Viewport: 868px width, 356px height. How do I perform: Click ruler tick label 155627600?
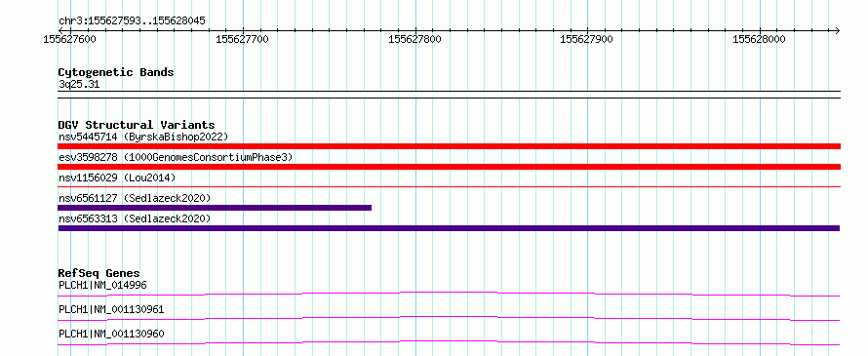point(69,39)
